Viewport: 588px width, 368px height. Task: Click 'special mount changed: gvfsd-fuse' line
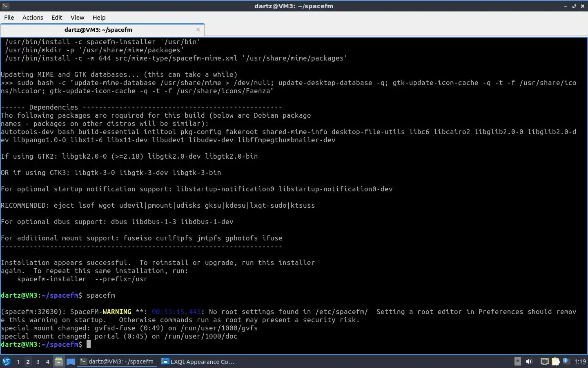click(129, 328)
